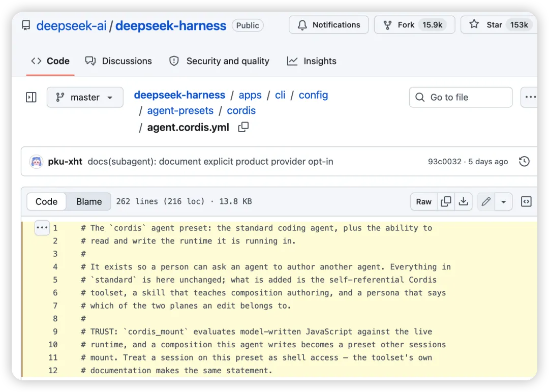Image resolution: width=549 pixels, height=392 pixels.
Task: Open the edit options dropdown arrow
Action: [x=503, y=201]
